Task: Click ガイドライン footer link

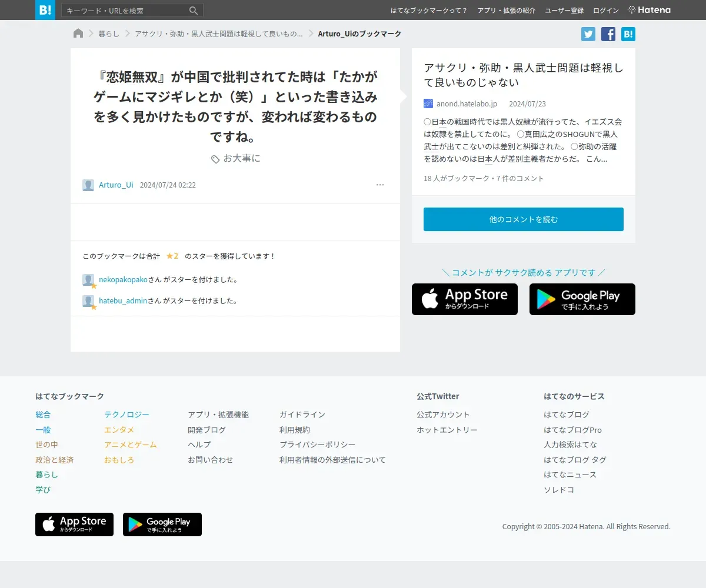Action: [x=302, y=415]
